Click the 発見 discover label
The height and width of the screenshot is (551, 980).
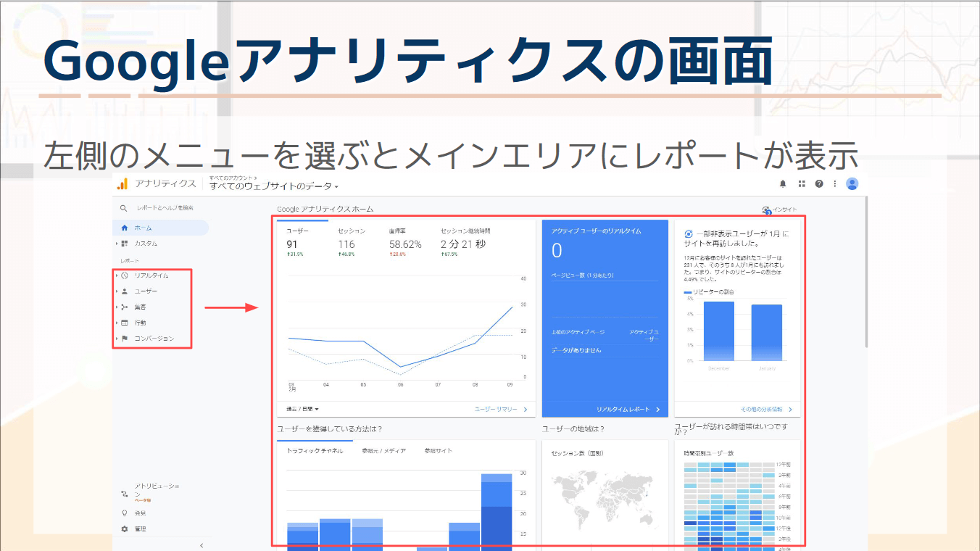point(140,513)
